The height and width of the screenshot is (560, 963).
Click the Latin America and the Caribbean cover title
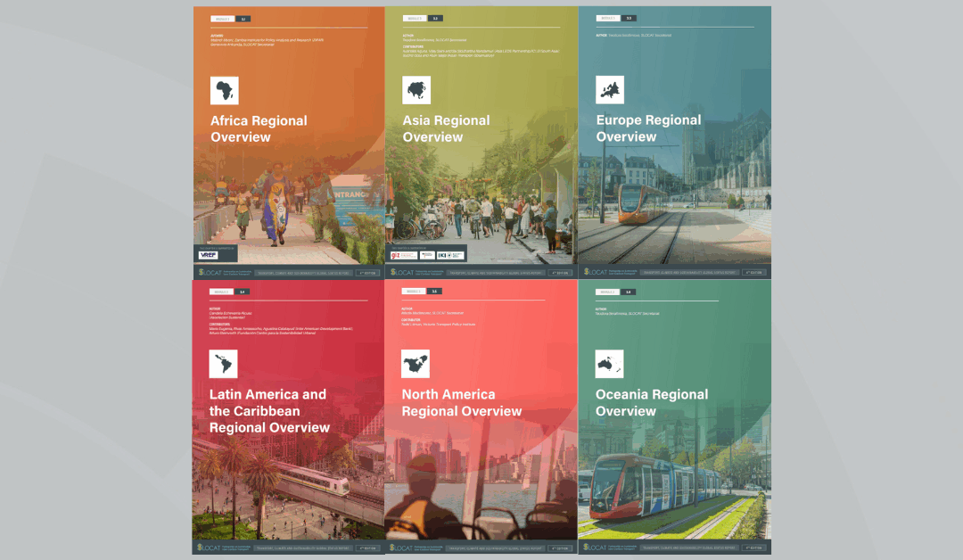coord(267,409)
